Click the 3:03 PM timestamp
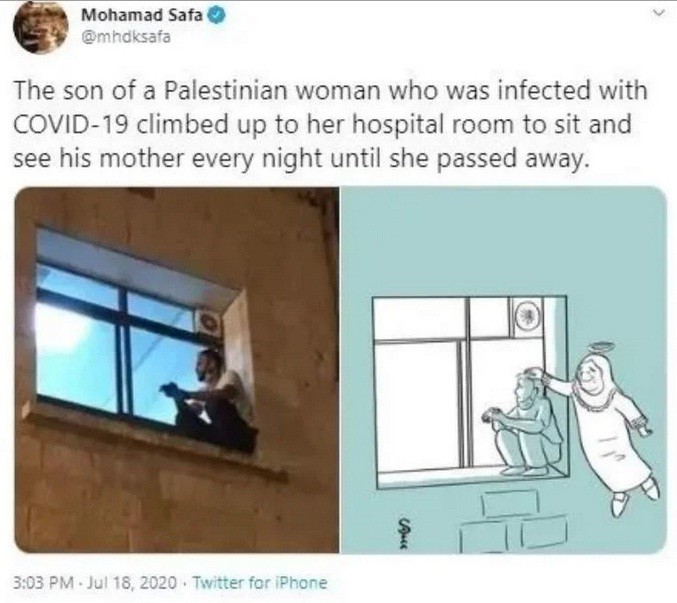The height and width of the screenshot is (603, 677). tap(43, 583)
